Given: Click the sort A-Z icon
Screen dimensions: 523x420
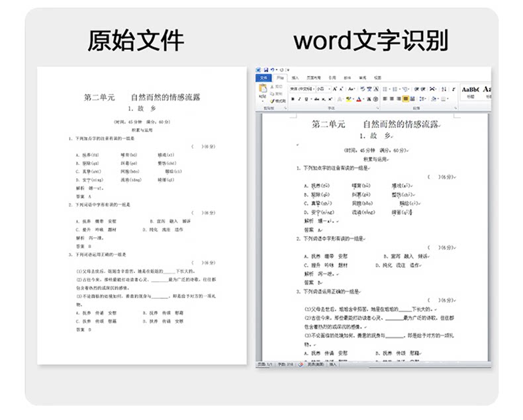Looking at the screenshot, I should 444,89.
